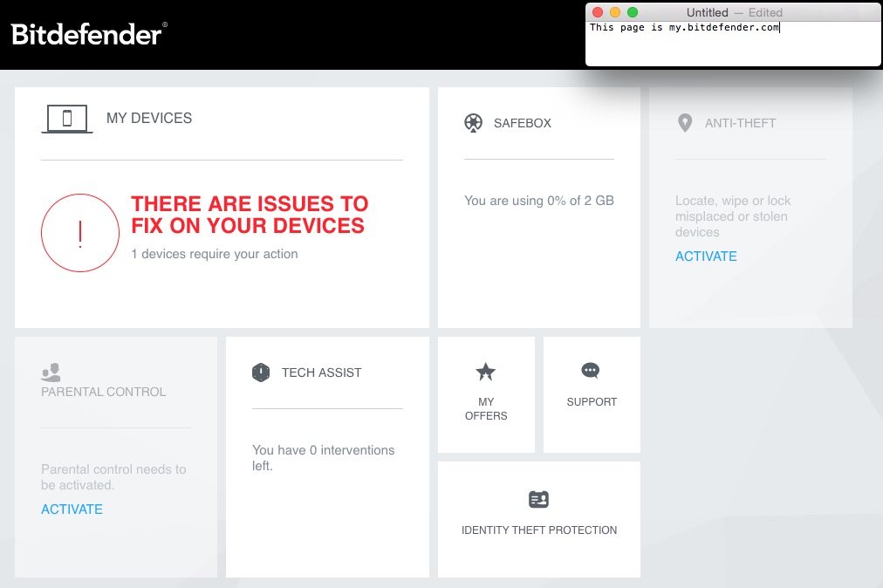Click the Safebox 0% of 2 GB usage text
The width and height of the screenshot is (883, 588).
pyautogui.click(x=538, y=201)
